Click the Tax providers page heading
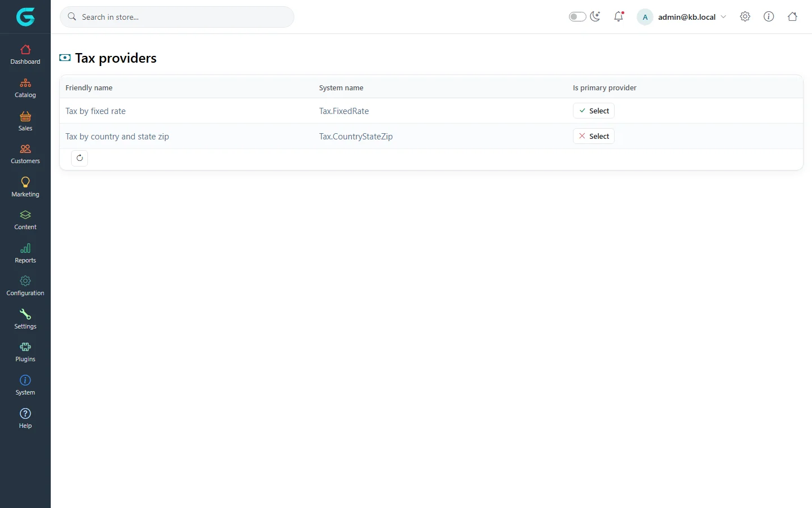The width and height of the screenshot is (812, 508). [116, 58]
